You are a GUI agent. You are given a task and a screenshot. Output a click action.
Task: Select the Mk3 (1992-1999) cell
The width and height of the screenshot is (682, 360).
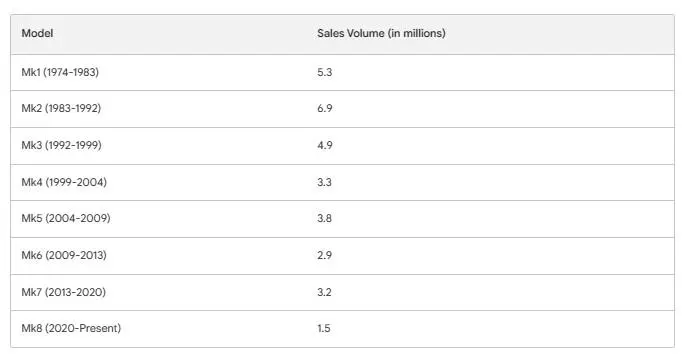click(158, 146)
